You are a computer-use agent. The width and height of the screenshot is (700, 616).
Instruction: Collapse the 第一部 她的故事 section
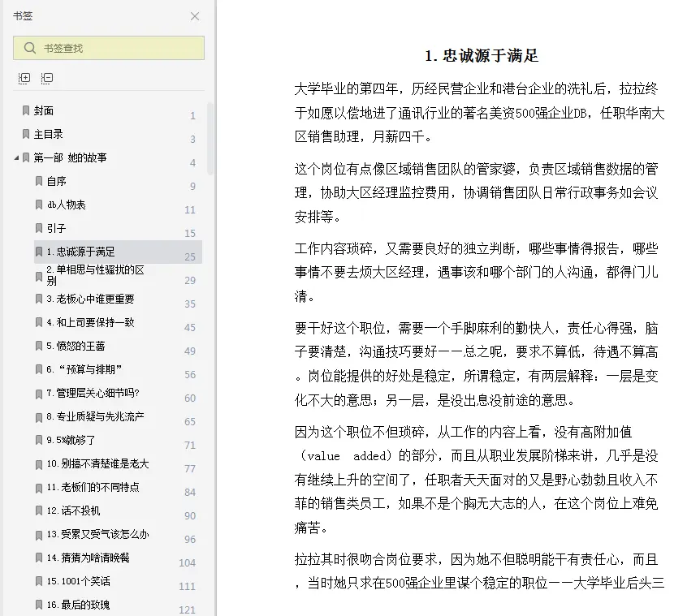[16, 157]
